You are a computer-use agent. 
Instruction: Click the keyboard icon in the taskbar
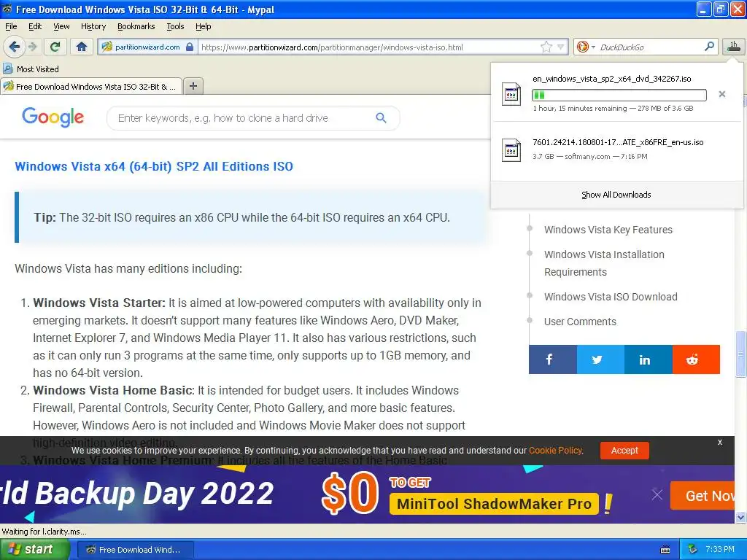tap(665, 550)
